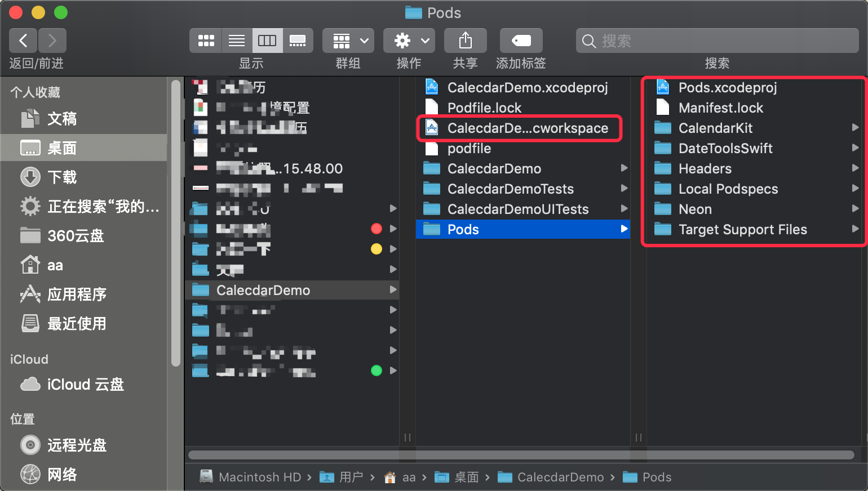Select Manifest.lock file
This screenshot has width=868, height=491.
click(755, 108)
